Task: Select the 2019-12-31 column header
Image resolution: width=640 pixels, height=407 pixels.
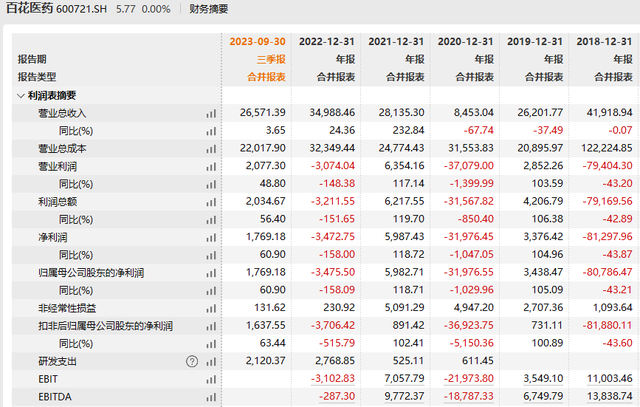Action: click(535, 42)
